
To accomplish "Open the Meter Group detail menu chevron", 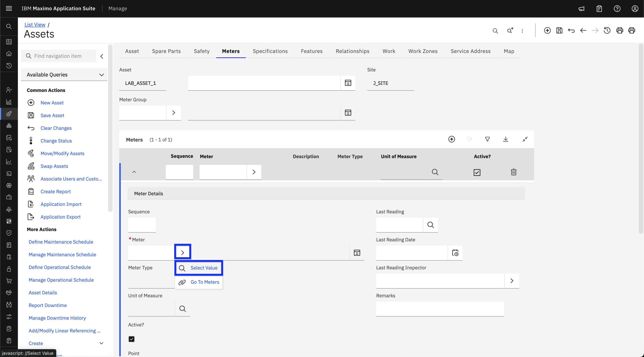I will point(173,113).
